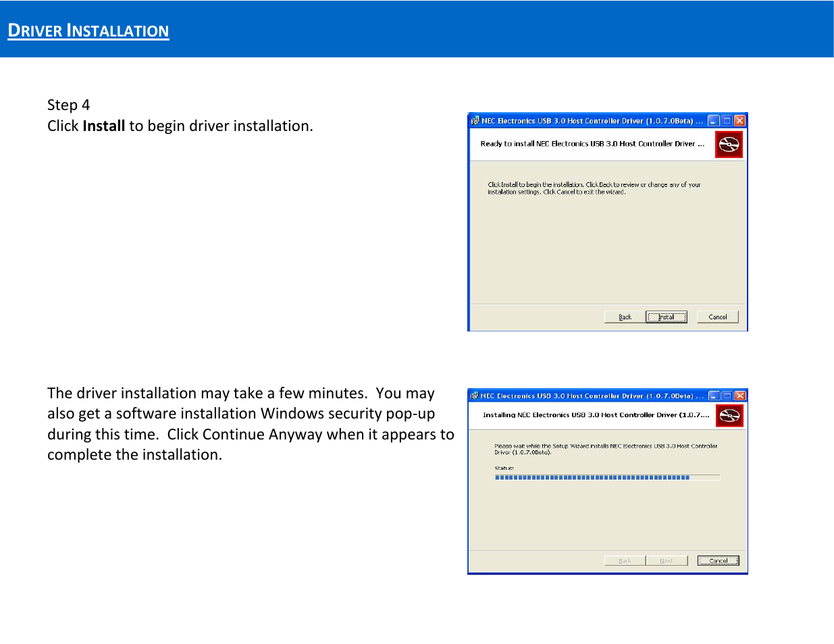The height and width of the screenshot is (644, 834).
Task: Click Cancel in the Ready to install dialog
Action: tap(718, 317)
